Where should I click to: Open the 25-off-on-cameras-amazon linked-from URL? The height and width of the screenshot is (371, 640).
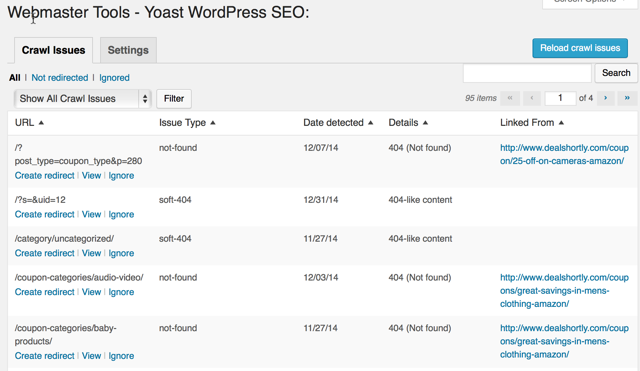click(564, 154)
